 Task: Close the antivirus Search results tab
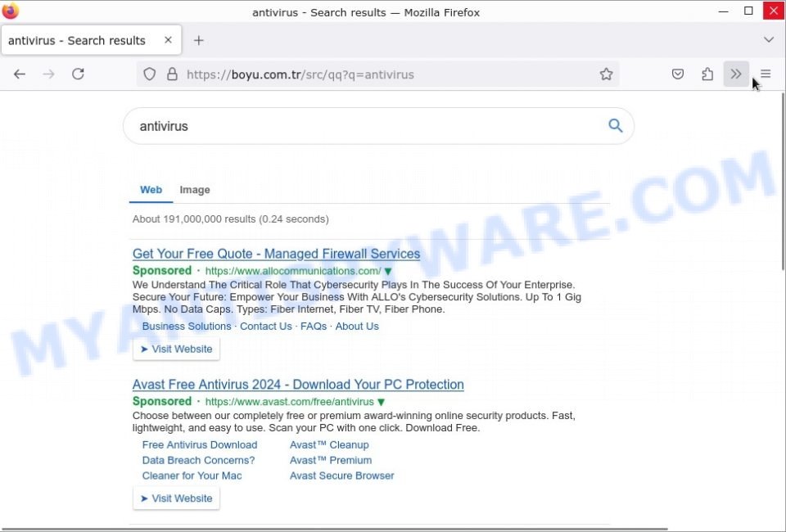(169, 40)
